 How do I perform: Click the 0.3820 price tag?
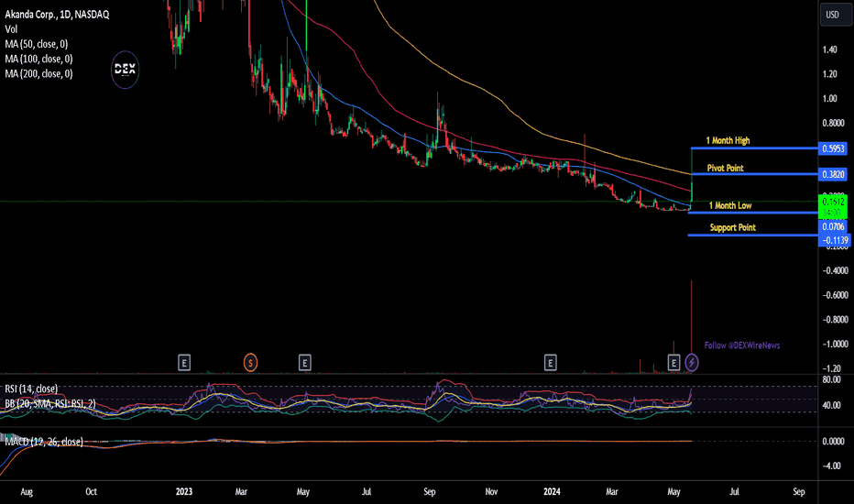click(833, 174)
